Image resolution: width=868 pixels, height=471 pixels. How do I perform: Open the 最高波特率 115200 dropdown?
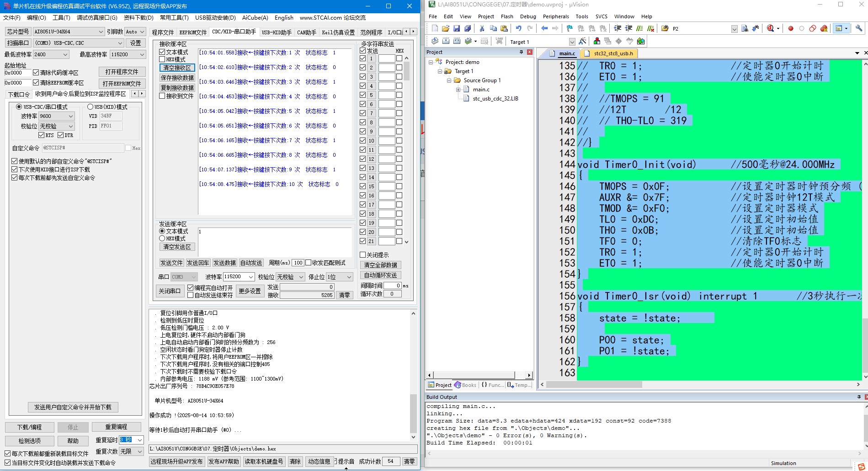[x=142, y=54]
